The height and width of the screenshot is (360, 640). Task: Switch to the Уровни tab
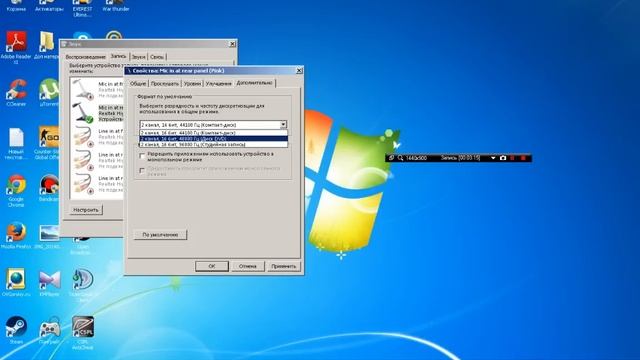click(192, 83)
